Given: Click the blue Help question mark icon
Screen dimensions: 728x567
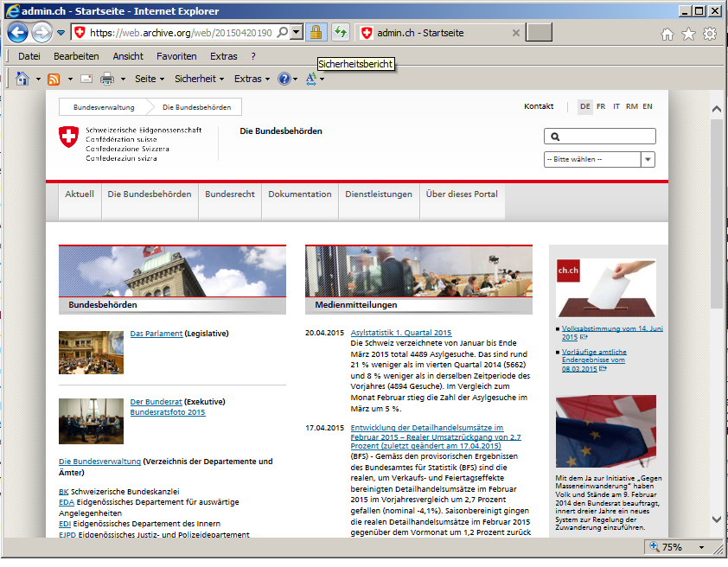Looking at the screenshot, I should click(284, 79).
